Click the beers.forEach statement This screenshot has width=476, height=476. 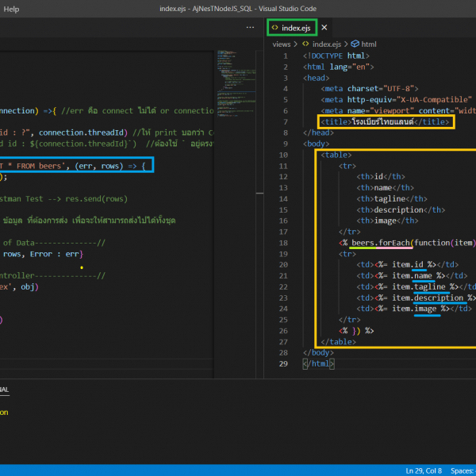pos(381,242)
